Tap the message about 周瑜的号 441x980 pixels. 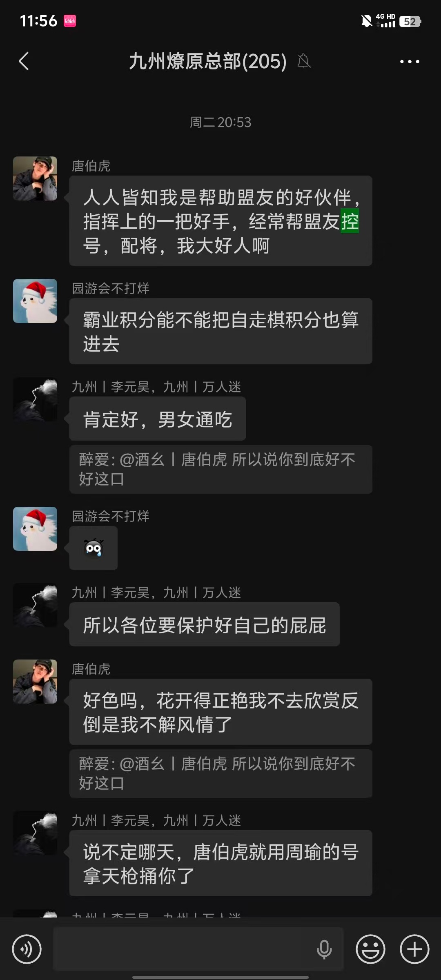[x=220, y=863]
